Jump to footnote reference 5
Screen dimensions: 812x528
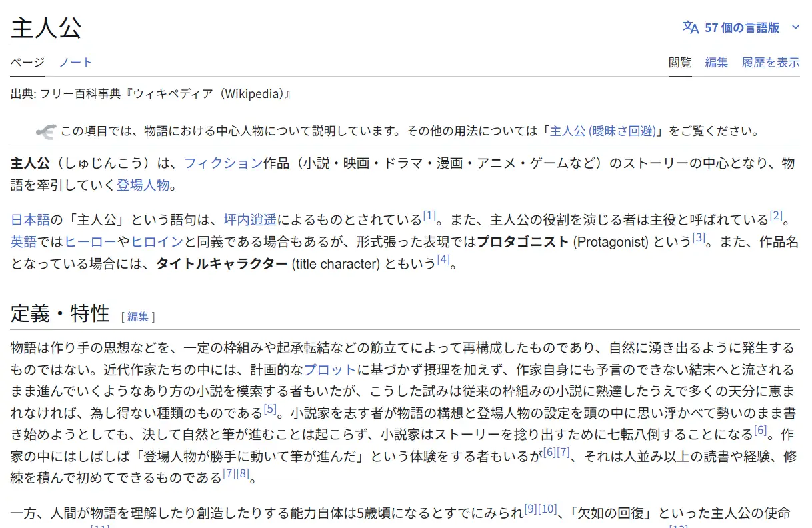[x=270, y=409]
